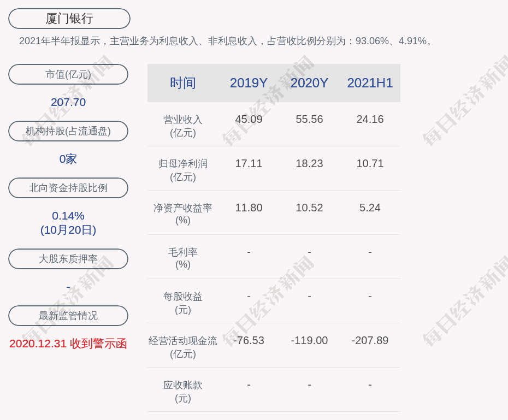This screenshot has height=420, width=508.
Task: Select the 2019Y column header
Action: 249,83
